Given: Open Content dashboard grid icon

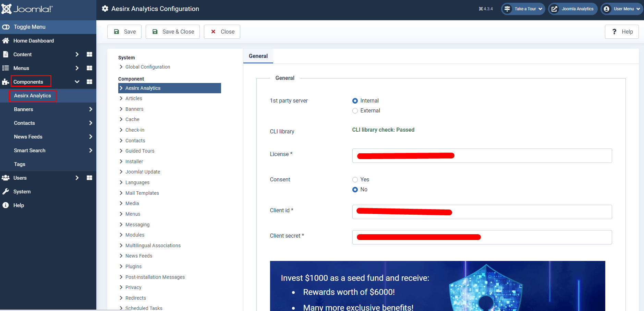Looking at the screenshot, I should [x=89, y=55].
